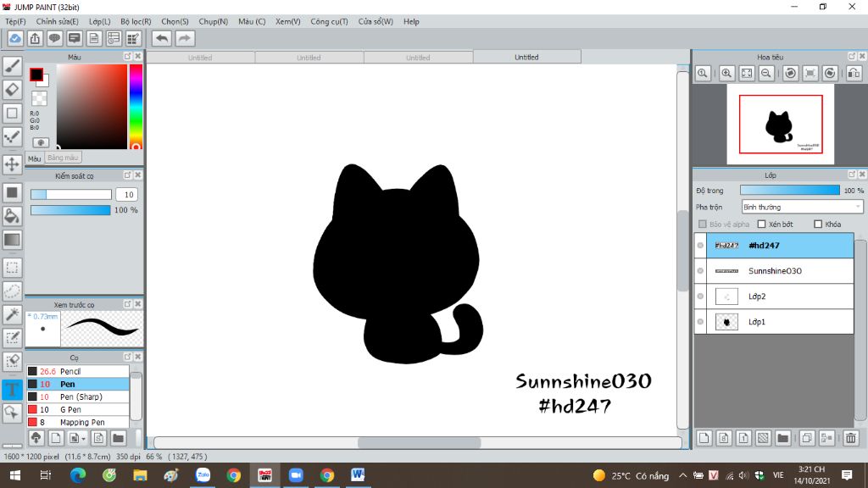This screenshot has width=868, height=488.
Task: Click the canvas horizontal scrollbar
Action: point(419,442)
